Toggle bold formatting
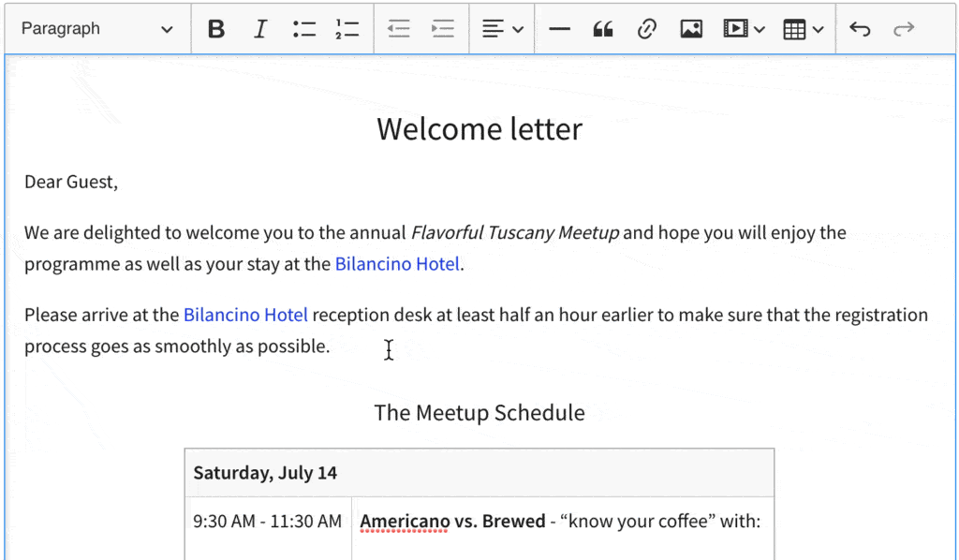 click(x=216, y=29)
